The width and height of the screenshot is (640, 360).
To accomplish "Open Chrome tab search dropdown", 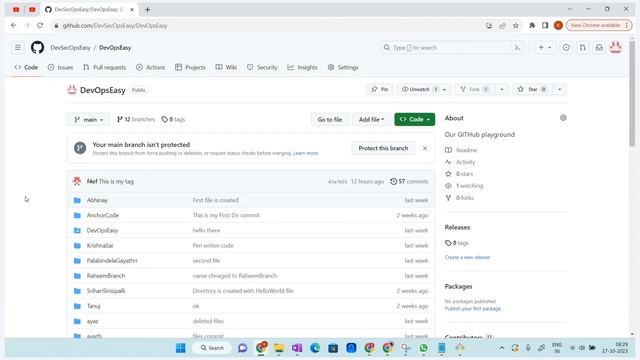I will [x=570, y=9].
